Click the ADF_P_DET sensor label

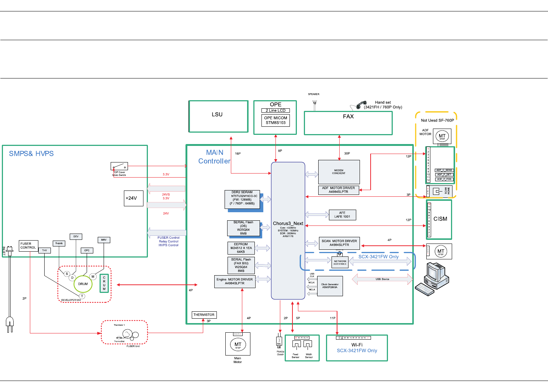444,175
